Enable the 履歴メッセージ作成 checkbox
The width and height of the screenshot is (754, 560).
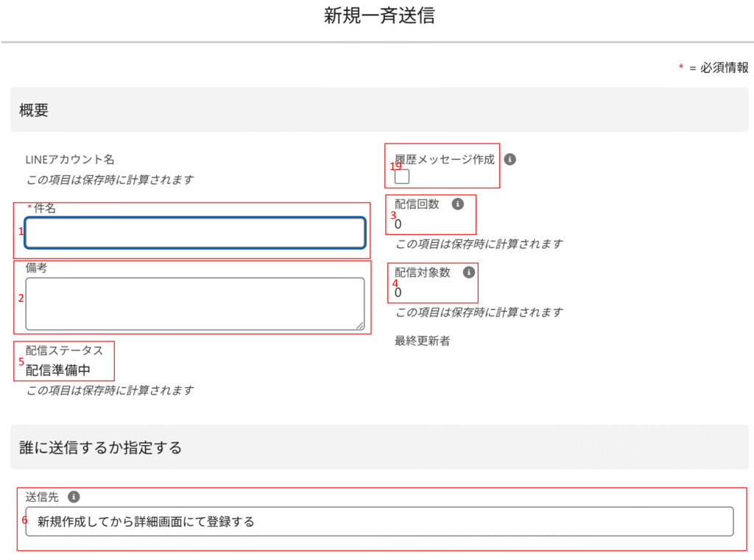pos(402,177)
